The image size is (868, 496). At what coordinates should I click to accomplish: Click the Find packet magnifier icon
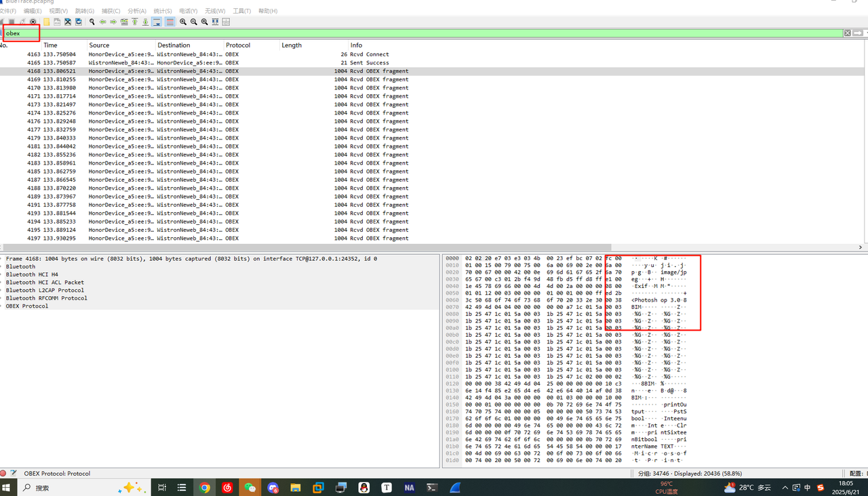point(92,22)
